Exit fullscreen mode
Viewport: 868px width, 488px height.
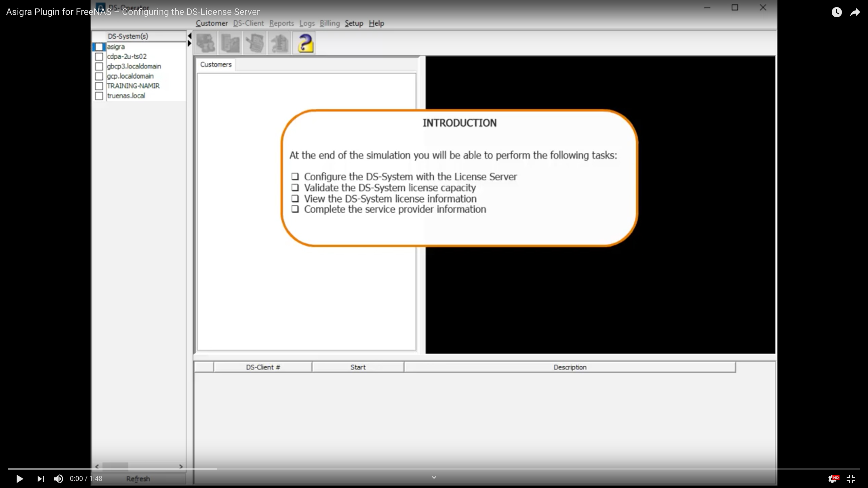[x=851, y=479]
